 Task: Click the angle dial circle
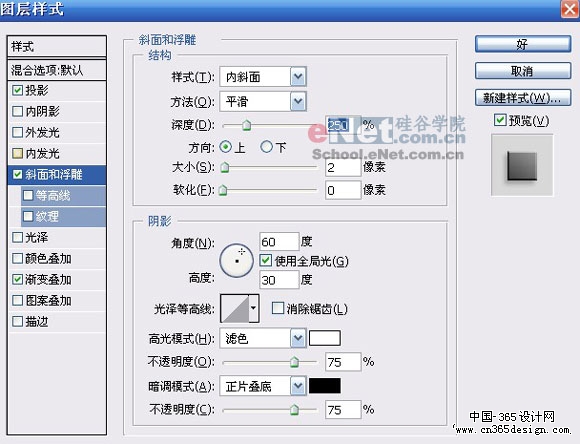[236, 260]
